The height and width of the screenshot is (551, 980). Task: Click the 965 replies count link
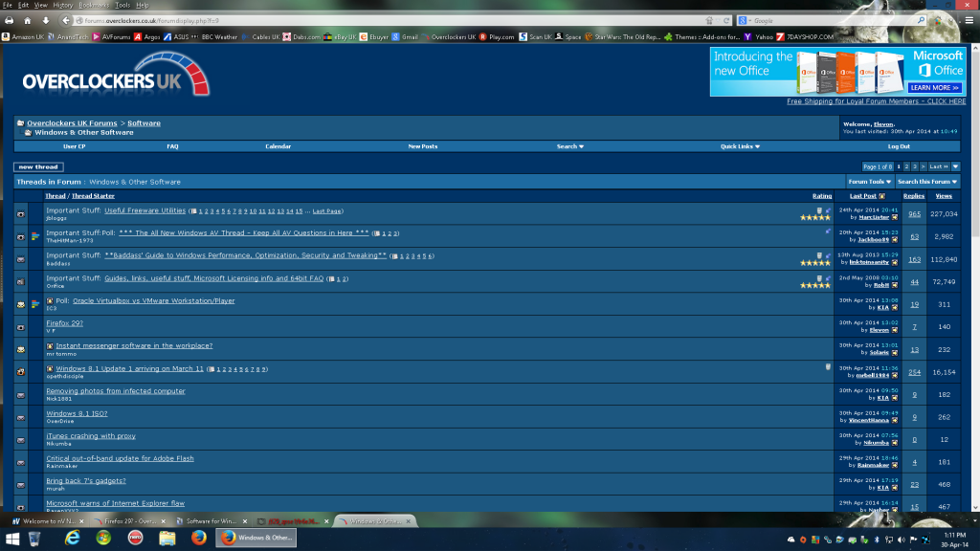[x=914, y=214]
